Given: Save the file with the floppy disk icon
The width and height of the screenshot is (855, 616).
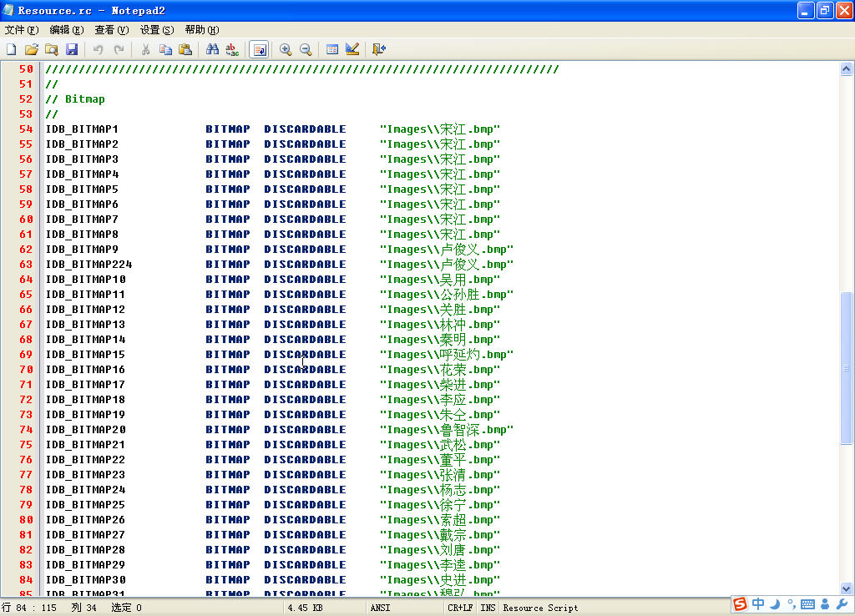Looking at the screenshot, I should [x=72, y=50].
